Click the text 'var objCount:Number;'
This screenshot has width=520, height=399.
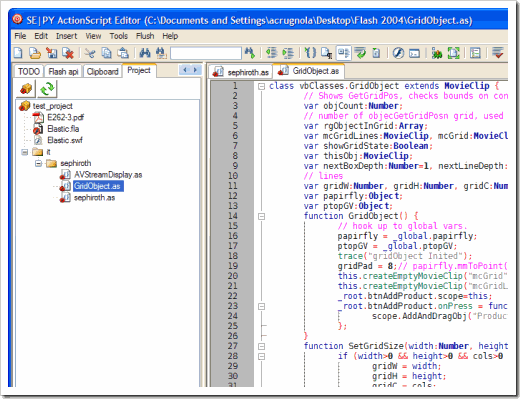click(353, 106)
